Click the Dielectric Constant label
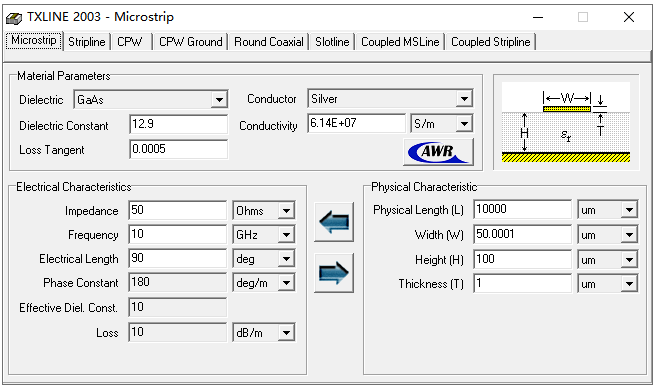Screen dimensions: 658x389 (x=64, y=126)
